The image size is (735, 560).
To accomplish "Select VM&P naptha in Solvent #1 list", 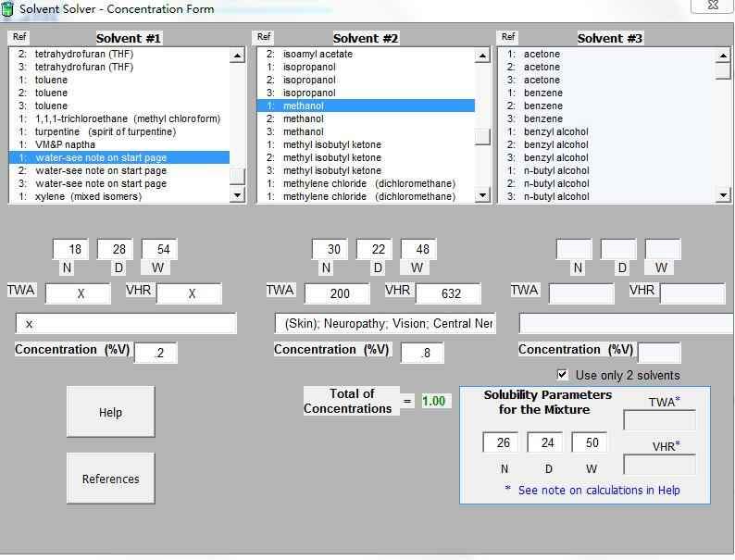I will tap(65, 144).
